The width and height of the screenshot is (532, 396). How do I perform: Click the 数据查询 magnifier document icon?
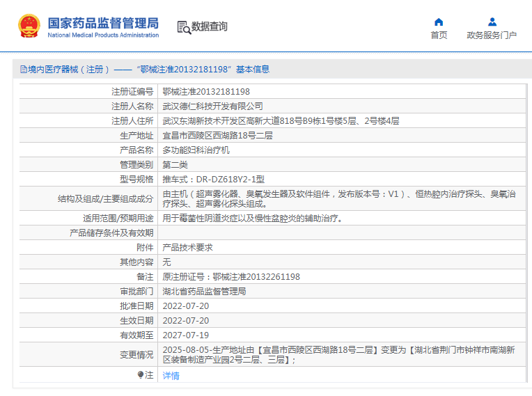(x=184, y=27)
